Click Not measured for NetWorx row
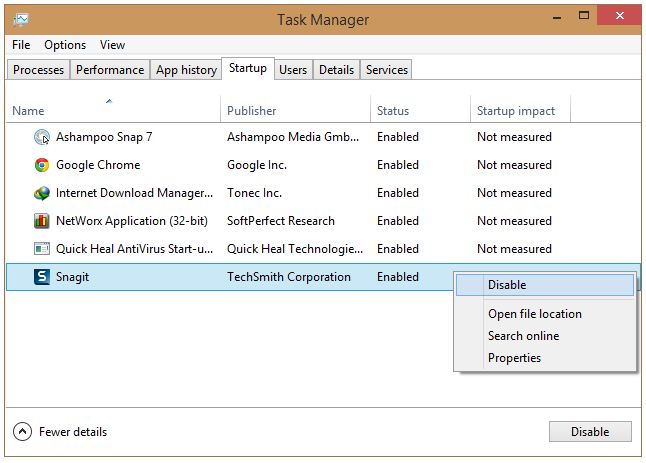Viewport: 646px width, 463px height. pyautogui.click(x=514, y=221)
